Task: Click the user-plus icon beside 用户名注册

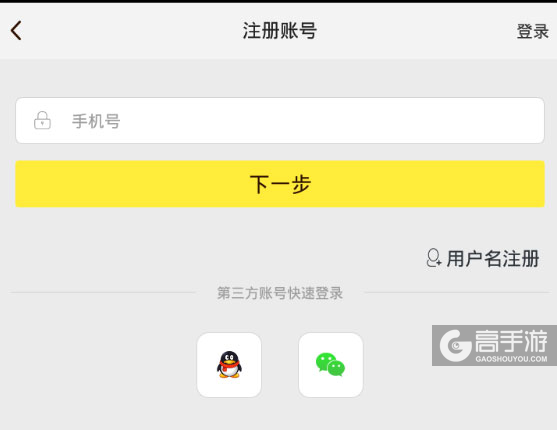Action: [x=434, y=258]
